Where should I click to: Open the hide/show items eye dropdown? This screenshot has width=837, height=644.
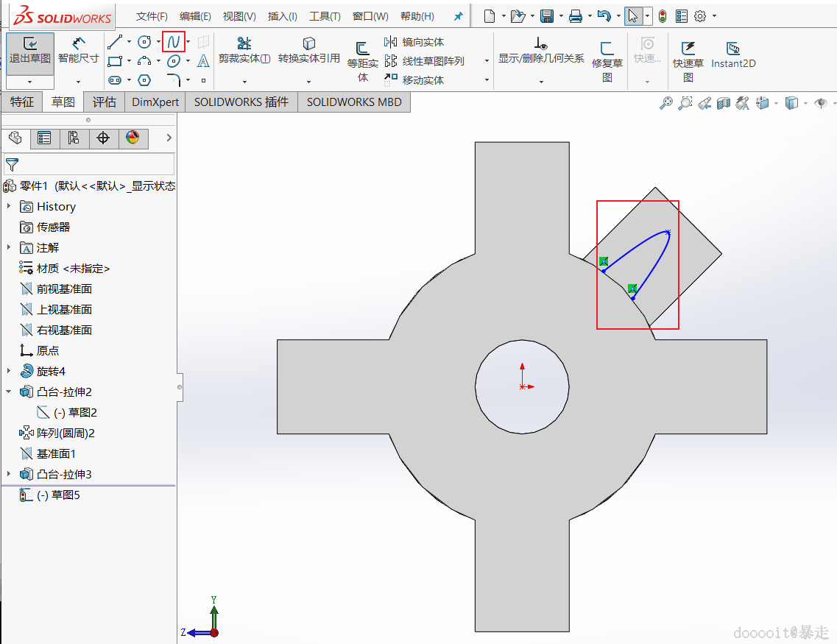point(822,103)
